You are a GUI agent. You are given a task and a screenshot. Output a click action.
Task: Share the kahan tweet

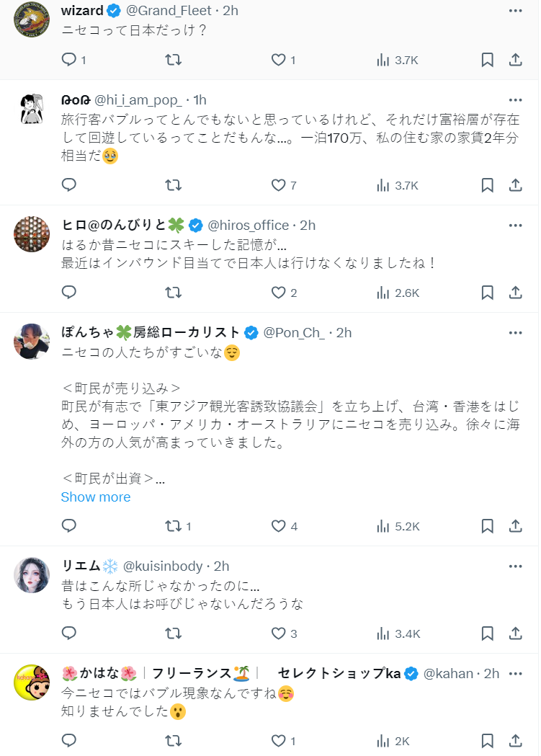(x=515, y=740)
